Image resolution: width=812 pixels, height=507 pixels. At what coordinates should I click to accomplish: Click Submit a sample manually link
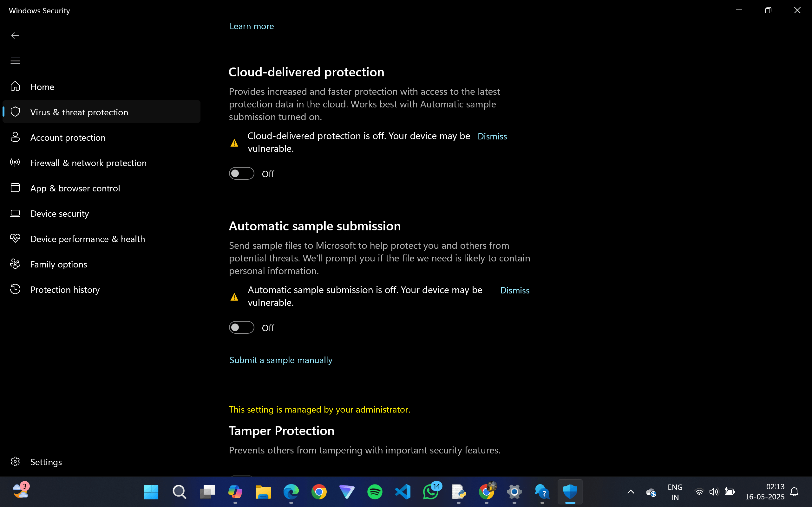click(x=280, y=360)
